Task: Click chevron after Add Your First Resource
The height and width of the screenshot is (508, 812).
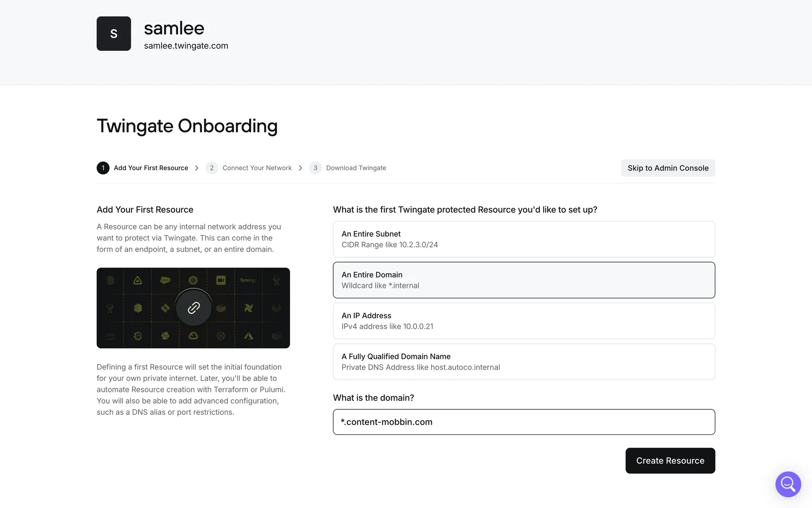Action: pyautogui.click(x=197, y=168)
